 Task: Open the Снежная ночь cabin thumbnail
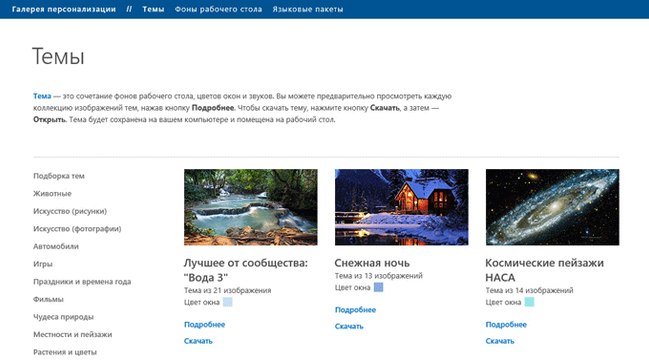[401, 207]
